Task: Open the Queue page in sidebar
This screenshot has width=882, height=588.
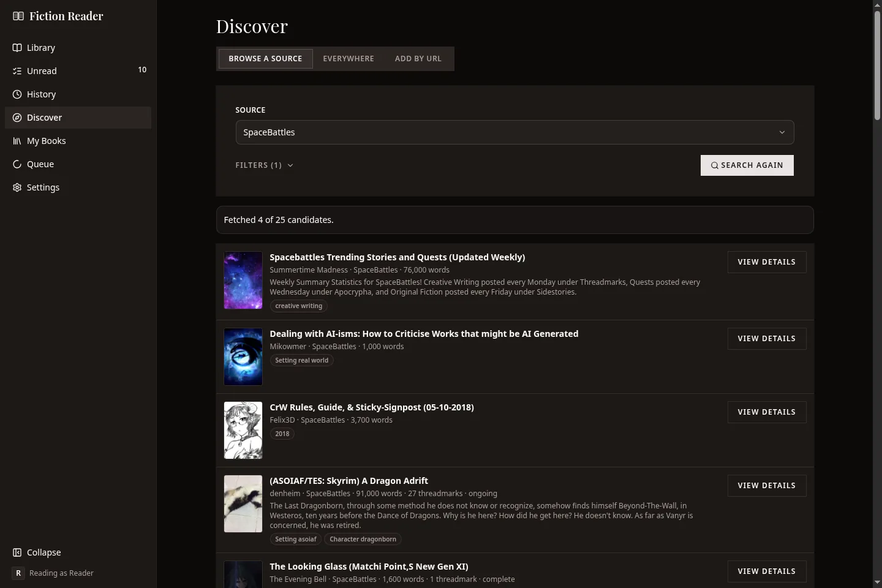Action: [78, 164]
